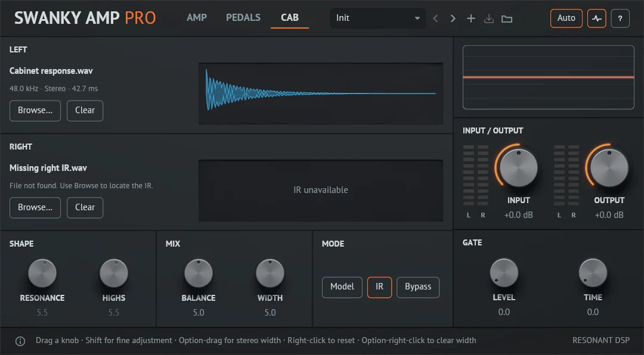Click the output level meters

tap(566, 175)
